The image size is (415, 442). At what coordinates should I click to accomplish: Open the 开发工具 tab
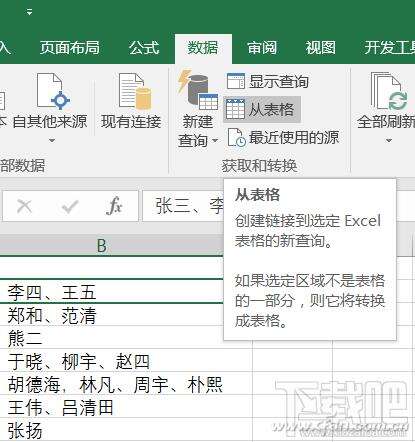389,48
